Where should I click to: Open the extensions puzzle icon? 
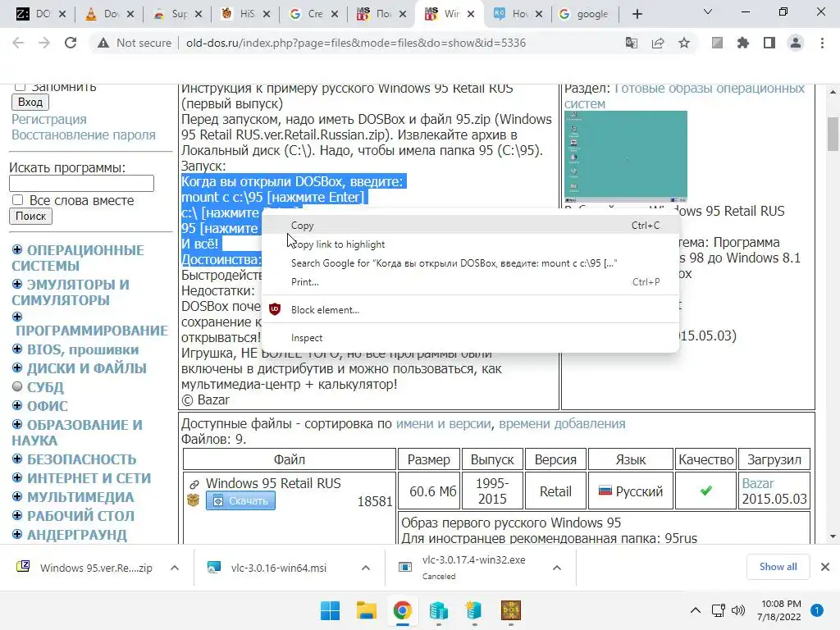click(743, 43)
